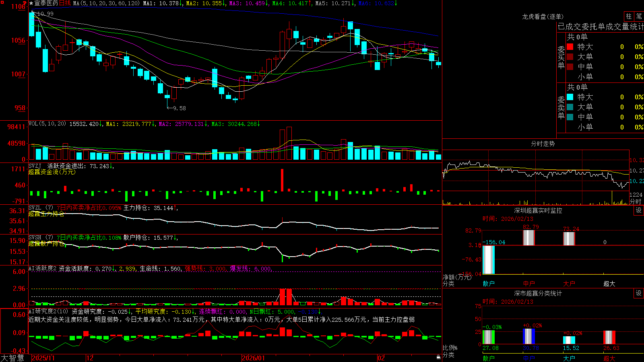Open 设 settings for 深圳超赢实时监控

tap(639, 210)
